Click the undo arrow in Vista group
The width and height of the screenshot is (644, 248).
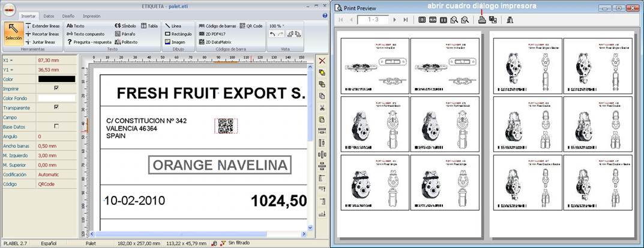tap(272, 34)
